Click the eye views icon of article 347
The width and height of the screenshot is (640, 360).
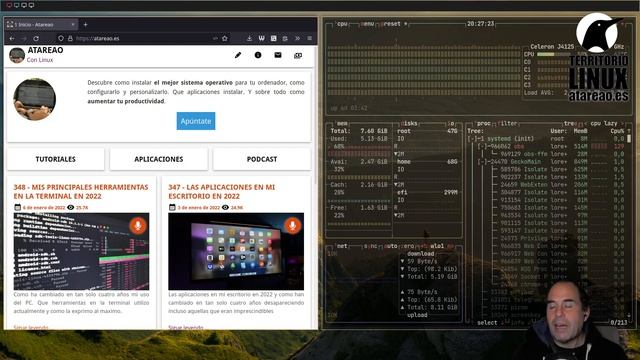(225, 207)
